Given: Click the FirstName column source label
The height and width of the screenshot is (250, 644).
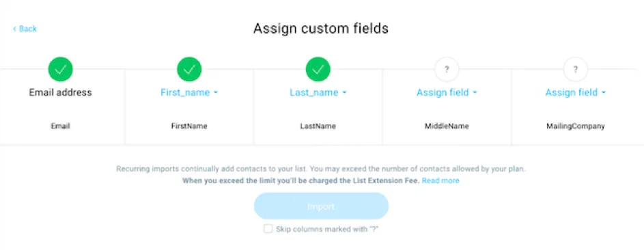Looking at the screenshot, I should pos(189,126).
